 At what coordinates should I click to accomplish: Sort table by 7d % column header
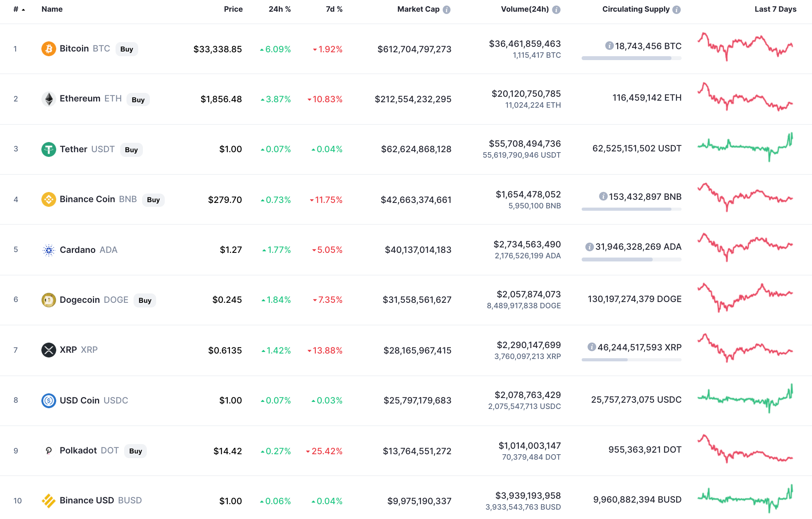(x=334, y=9)
